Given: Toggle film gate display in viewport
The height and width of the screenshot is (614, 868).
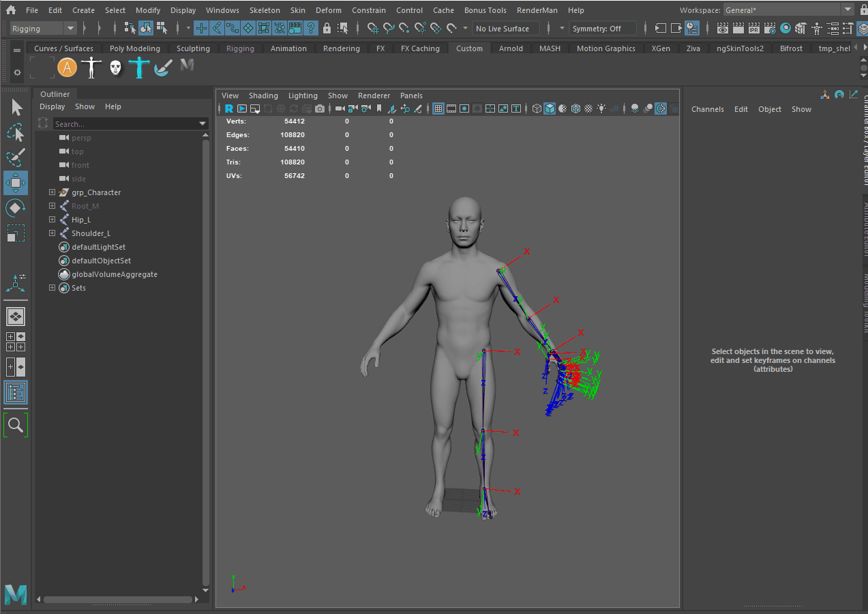Looking at the screenshot, I should coord(451,108).
